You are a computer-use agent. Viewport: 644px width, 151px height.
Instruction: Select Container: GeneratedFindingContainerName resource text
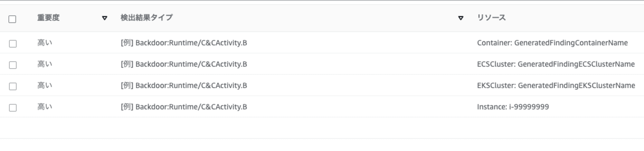coord(552,43)
